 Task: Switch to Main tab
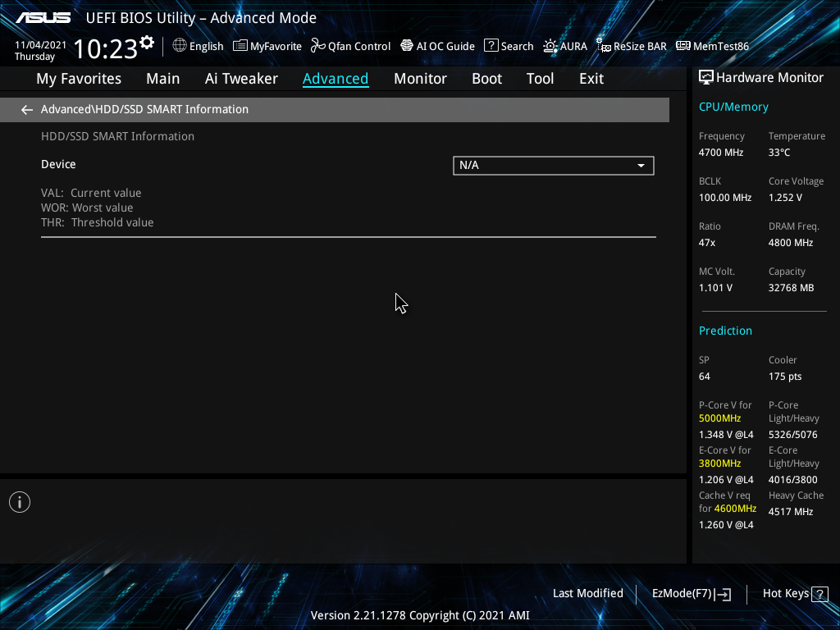click(163, 79)
